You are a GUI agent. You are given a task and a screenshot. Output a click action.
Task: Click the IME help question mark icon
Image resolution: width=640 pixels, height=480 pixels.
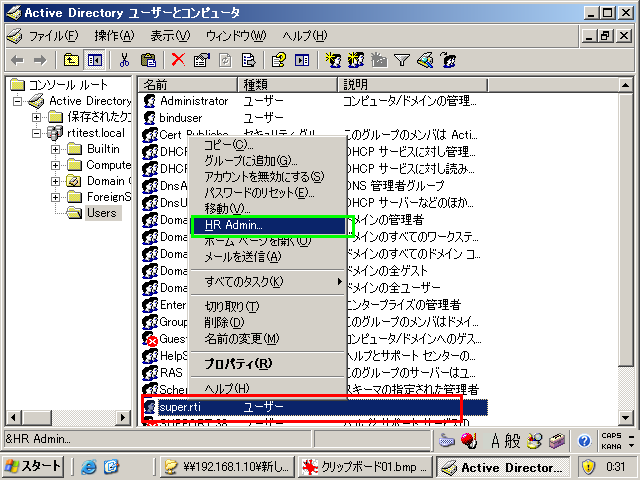(x=584, y=441)
